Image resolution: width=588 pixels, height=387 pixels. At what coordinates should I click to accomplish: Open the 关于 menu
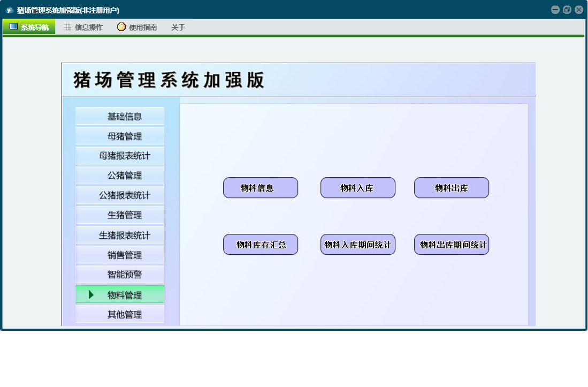[x=178, y=27]
